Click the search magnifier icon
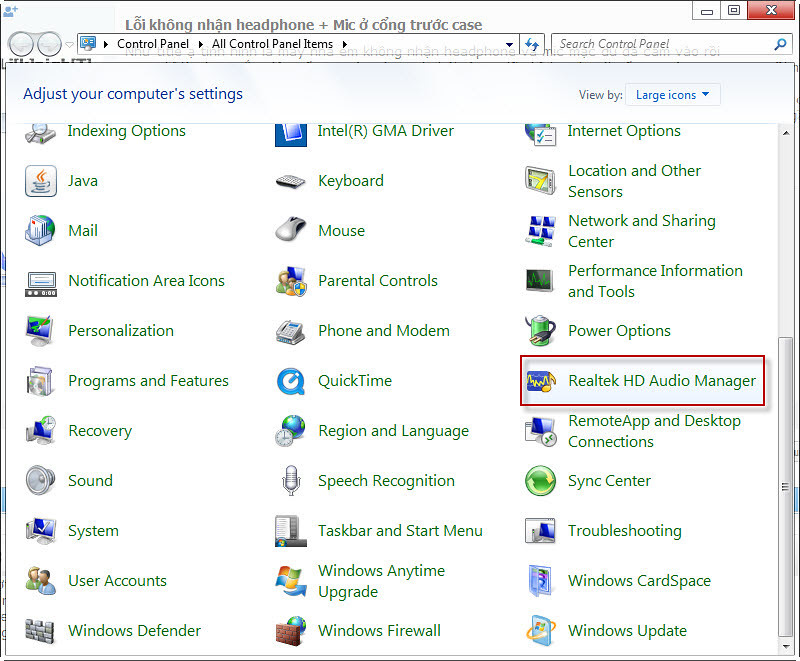 click(780, 44)
